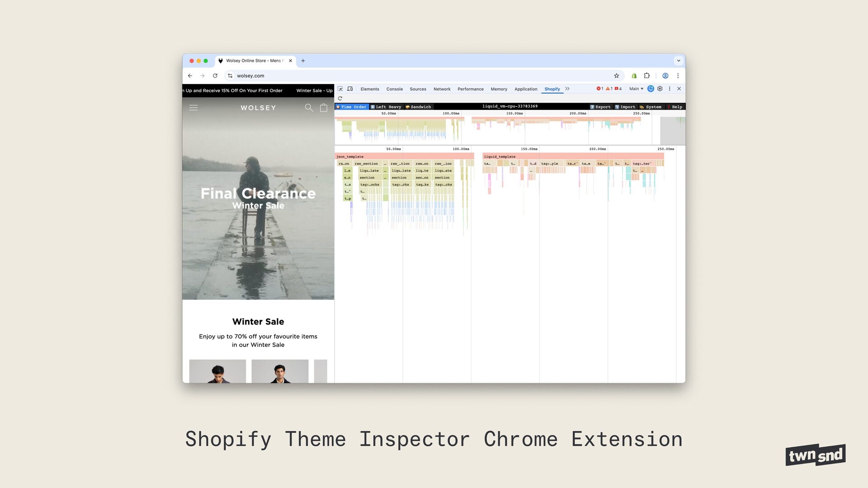Click the inspect element picker icon
Image resolution: width=868 pixels, height=488 pixels.
coord(340,89)
